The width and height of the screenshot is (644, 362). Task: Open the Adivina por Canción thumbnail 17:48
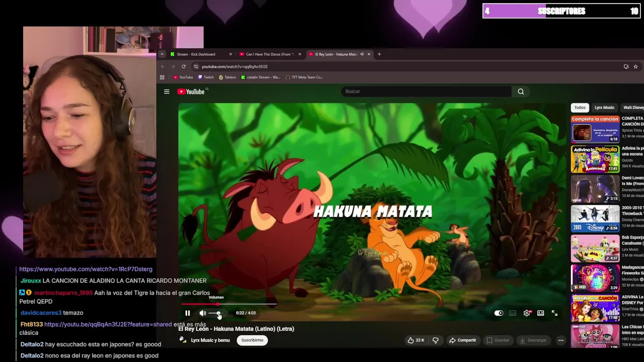point(595,308)
